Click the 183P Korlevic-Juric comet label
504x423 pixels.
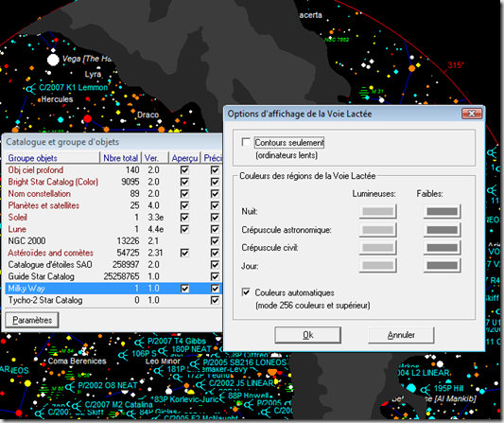click(184, 400)
